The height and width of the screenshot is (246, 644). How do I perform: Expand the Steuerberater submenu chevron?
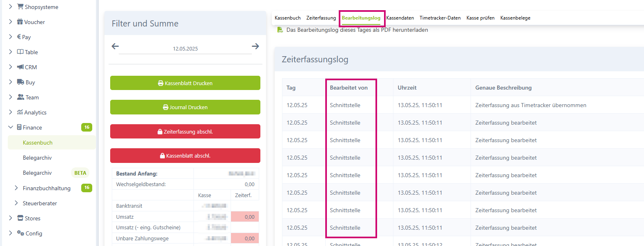[x=16, y=203]
